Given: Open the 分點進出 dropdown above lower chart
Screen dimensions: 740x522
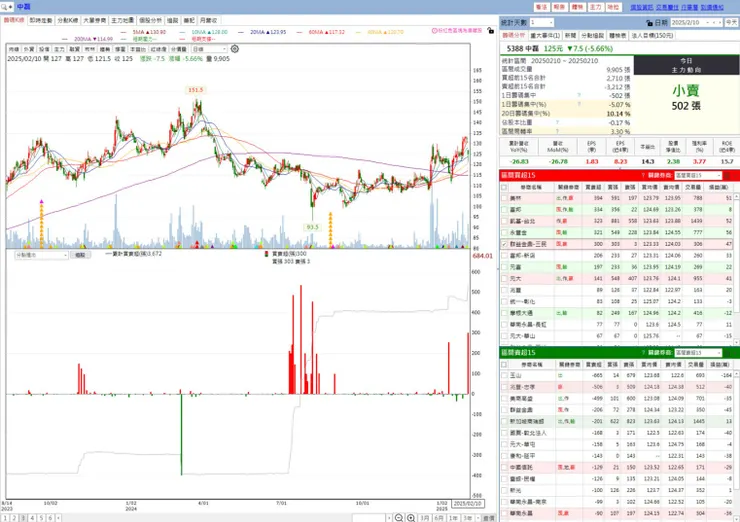Looking at the screenshot, I should (x=42, y=255).
